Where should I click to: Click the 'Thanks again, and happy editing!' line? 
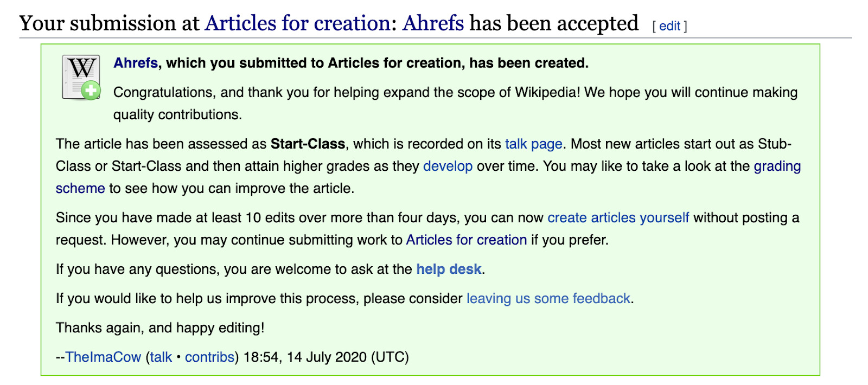coord(160,328)
